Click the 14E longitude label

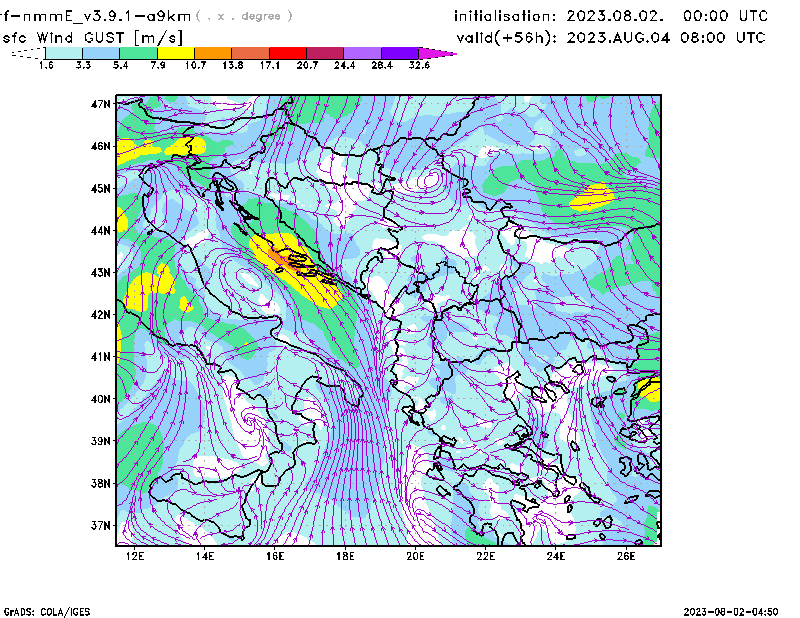click(205, 556)
